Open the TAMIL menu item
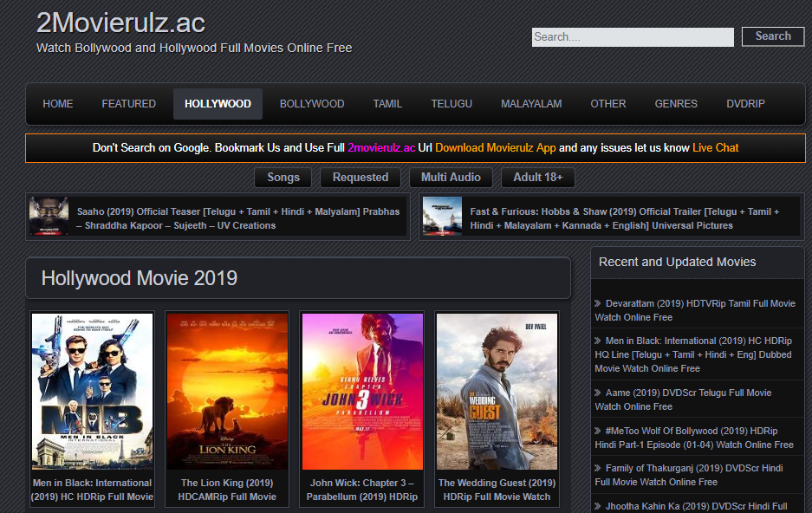 (387, 103)
